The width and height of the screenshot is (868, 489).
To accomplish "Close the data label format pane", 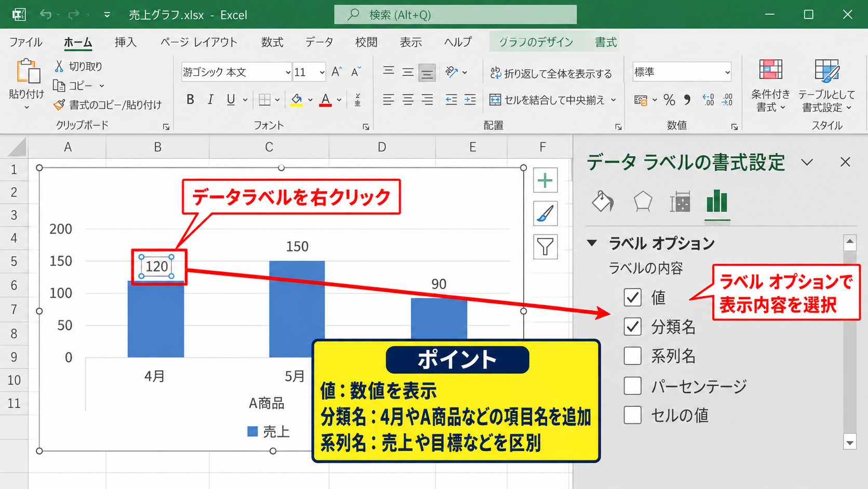I will click(845, 162).
